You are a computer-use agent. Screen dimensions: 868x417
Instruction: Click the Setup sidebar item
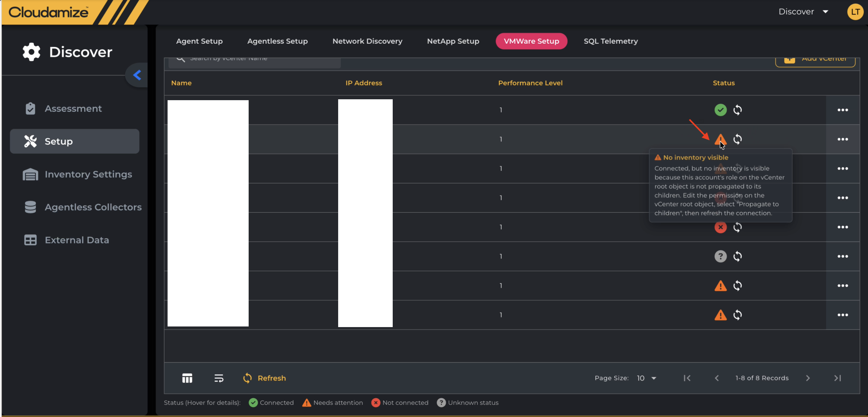(74, 141)
